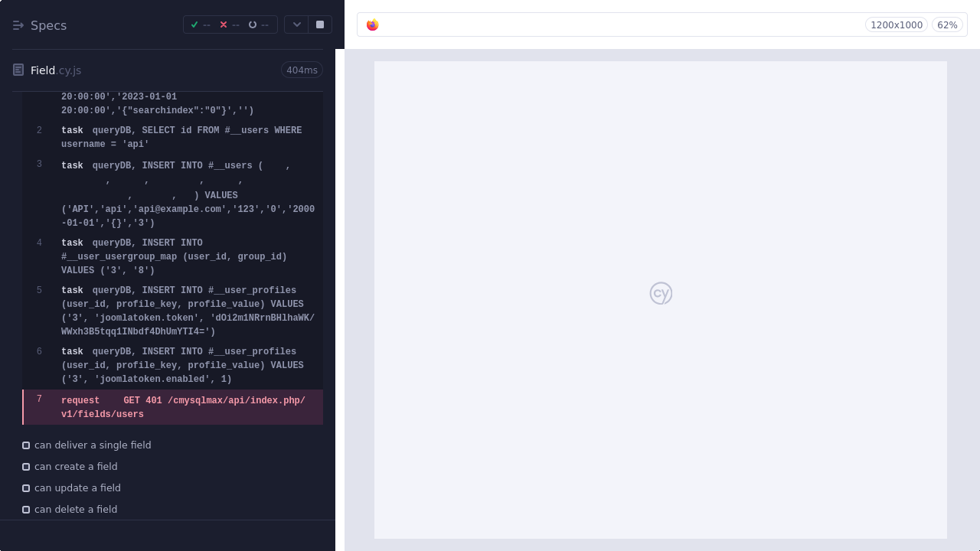Viewport: 980px width, 551px height.
Task: Expand test 'can update a field'
Action: [x=77, y=488]
